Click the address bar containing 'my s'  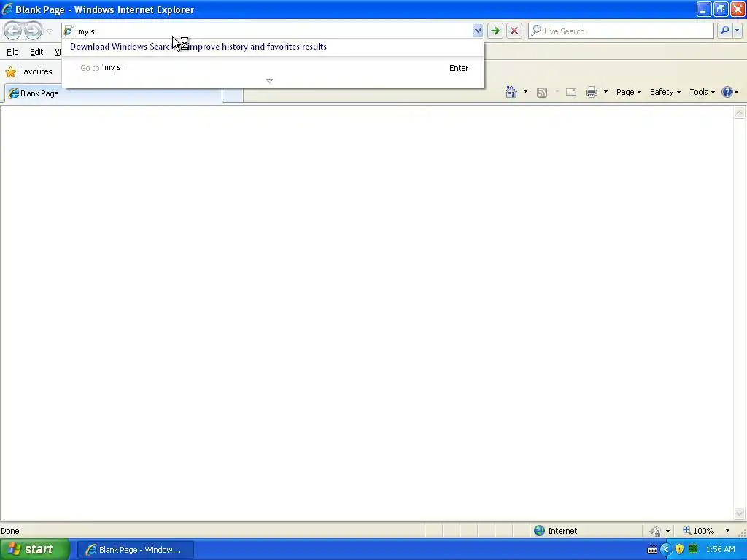coord(271,31)
